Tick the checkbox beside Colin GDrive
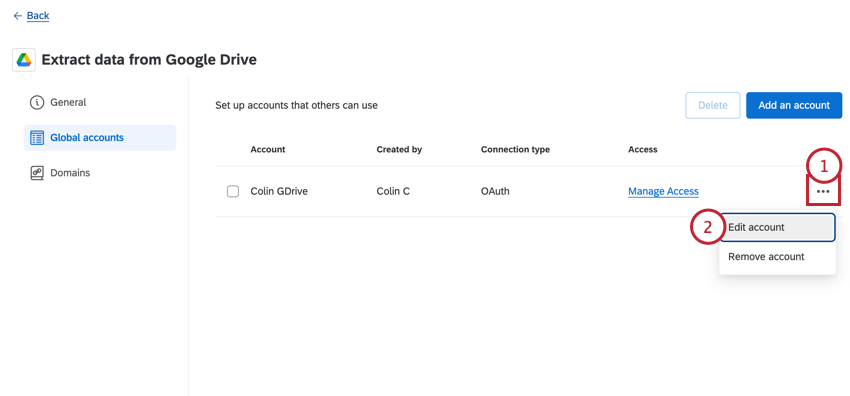The width and height of the screenshot is (850, 396). [233, 191]
